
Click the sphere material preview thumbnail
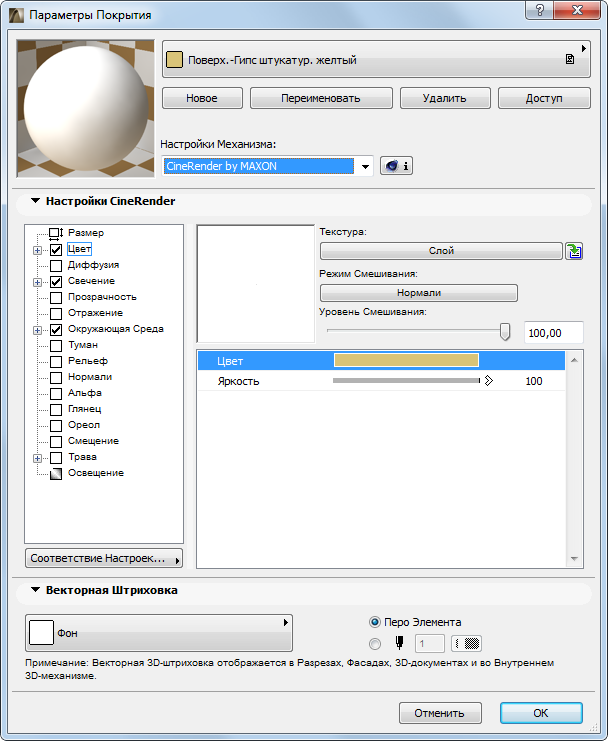[86, 109]
